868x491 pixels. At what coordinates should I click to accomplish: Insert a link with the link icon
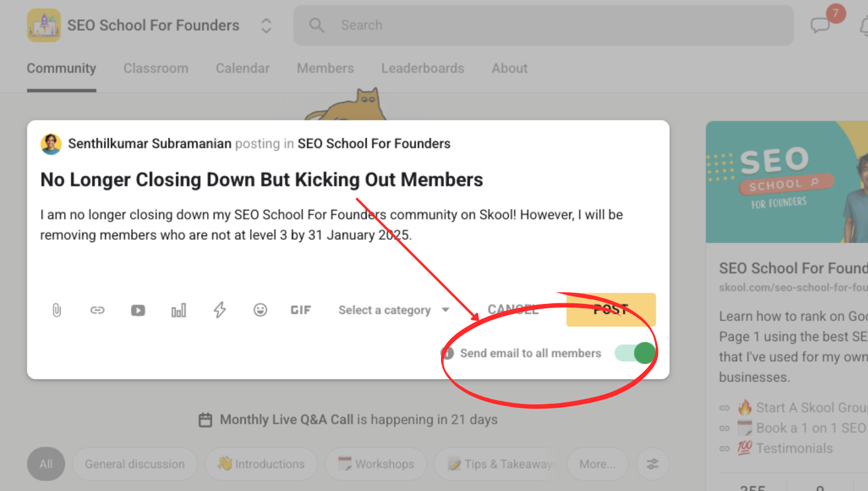(x=97, y=310)
